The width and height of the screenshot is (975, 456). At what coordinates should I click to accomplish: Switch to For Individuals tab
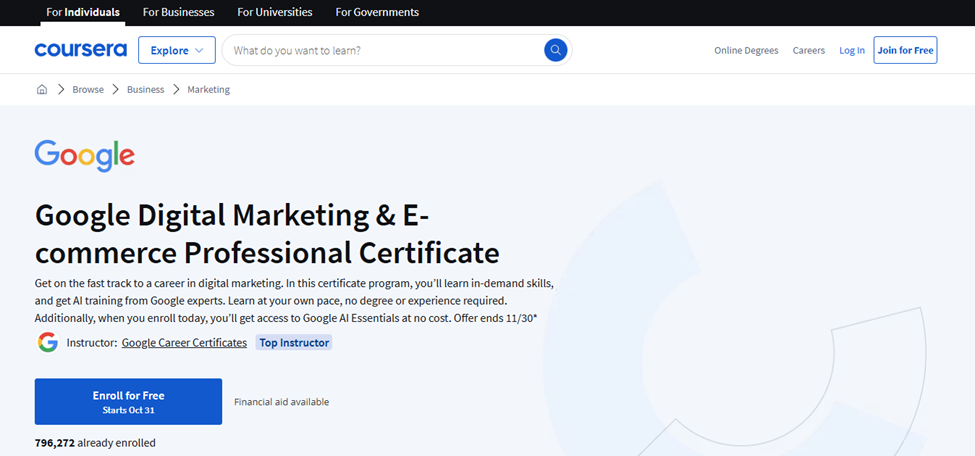pos(83,12)
